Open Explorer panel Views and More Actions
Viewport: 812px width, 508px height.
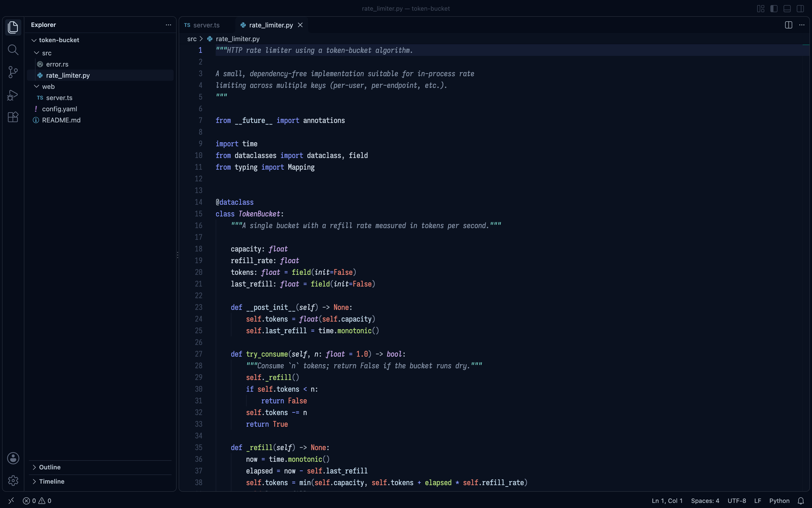pyautogui.click(x=168, y=25)
